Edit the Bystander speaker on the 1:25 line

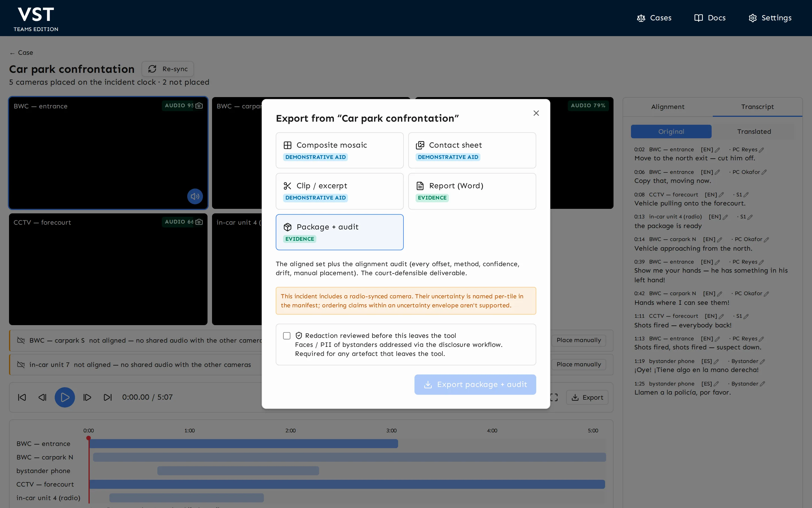[x=762, y=384]
